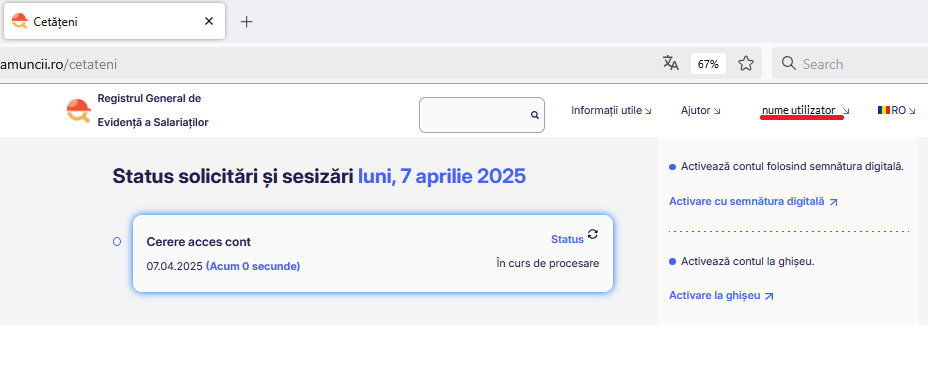Refresh status using the circular arrows icon
Viewport: 928px width, 368px height.
[592, 234]
